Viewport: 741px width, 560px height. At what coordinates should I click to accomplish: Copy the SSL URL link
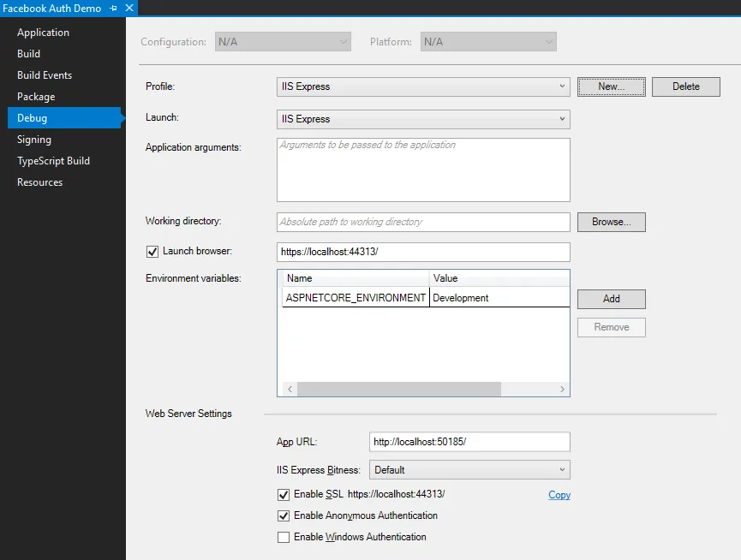[x=559, y=495]
